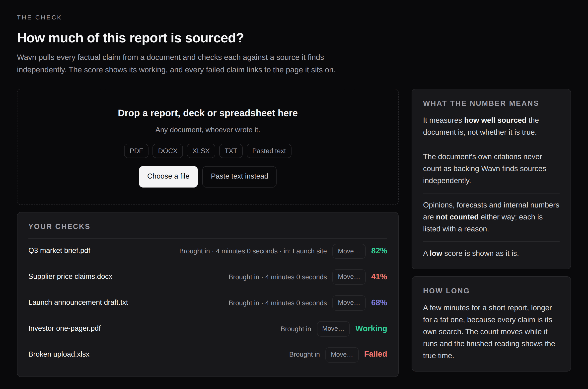
Task: Click the HOW LONG heading
Action: [x=446, y=291]
